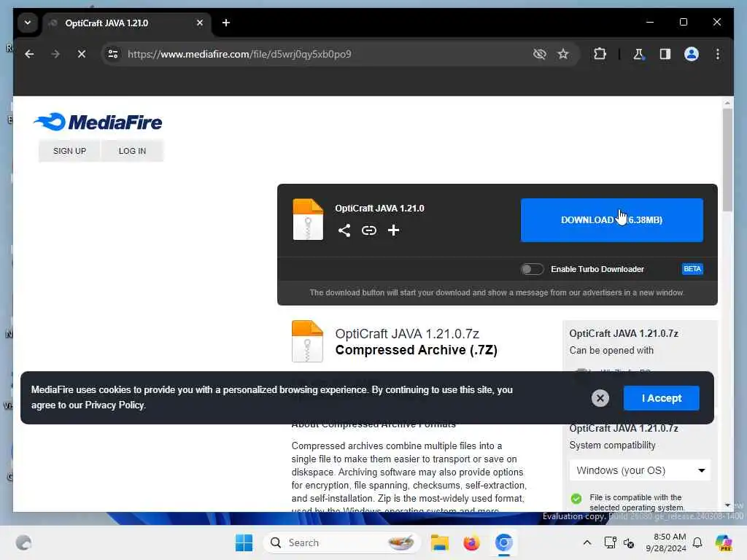Screen dimensions: 747x560
Task: Click the scrollbar down arrow
Action: (727, 505)
